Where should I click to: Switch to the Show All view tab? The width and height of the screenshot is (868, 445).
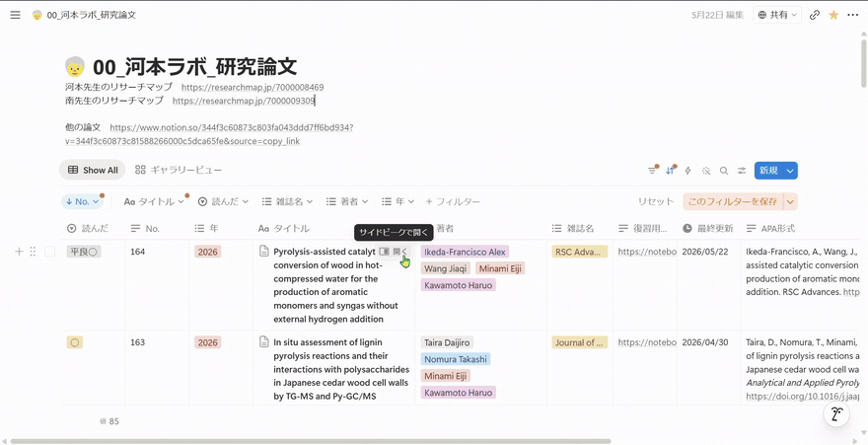click(x=93, y=170)
